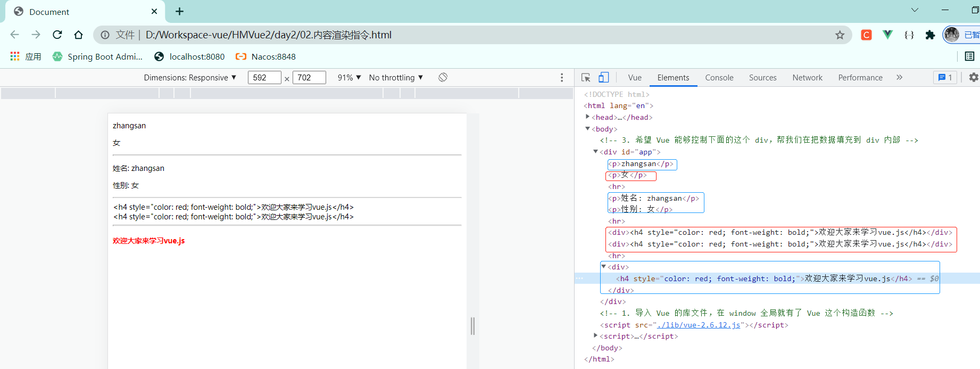Expand the head element node

pos(587,117)
